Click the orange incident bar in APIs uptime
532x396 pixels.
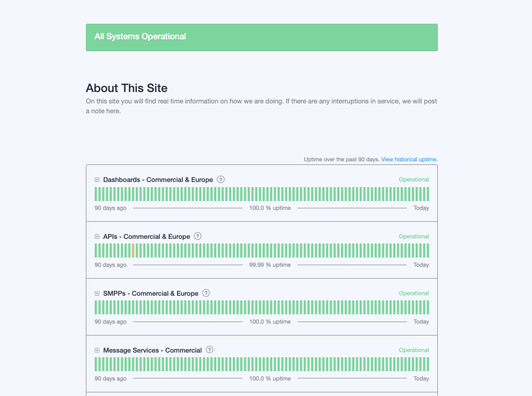tap(134, 251)
